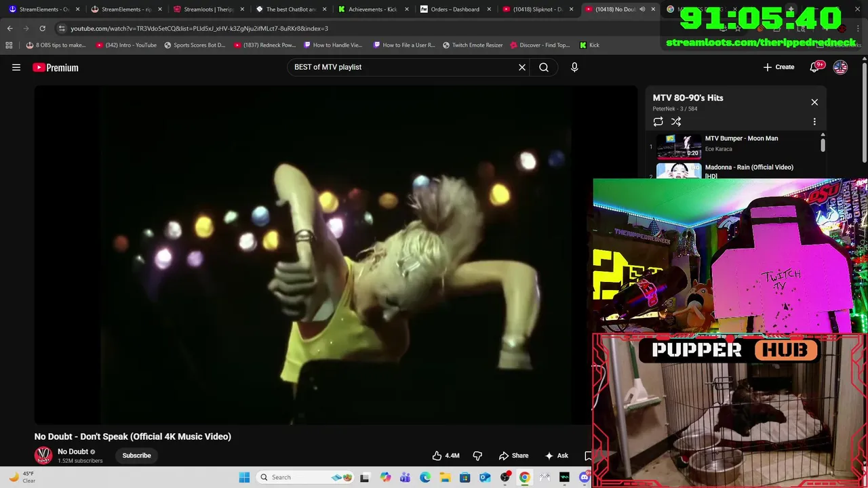Mute audio on the No Doubt tab

pyautogui.click(x=642, y=9)
